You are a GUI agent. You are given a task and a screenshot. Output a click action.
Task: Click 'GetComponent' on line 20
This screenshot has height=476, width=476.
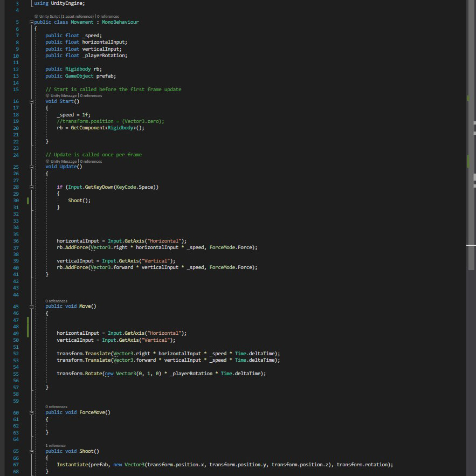(x=88, y=128)
